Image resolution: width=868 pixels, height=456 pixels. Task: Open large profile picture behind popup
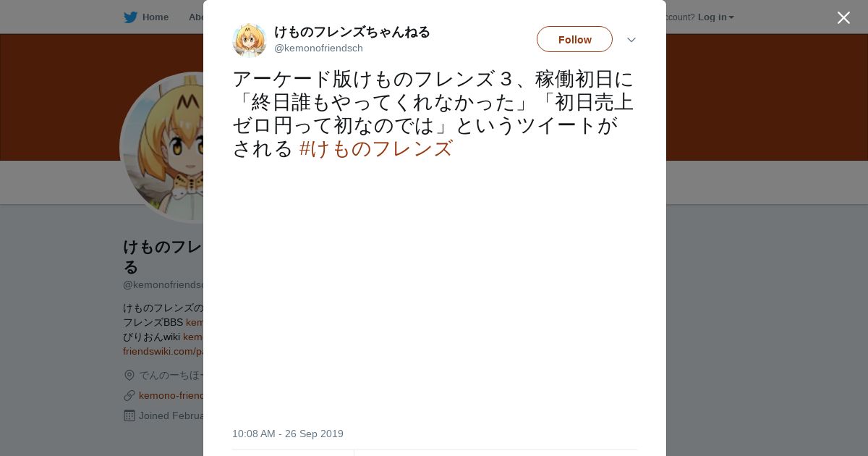(163, 148)
